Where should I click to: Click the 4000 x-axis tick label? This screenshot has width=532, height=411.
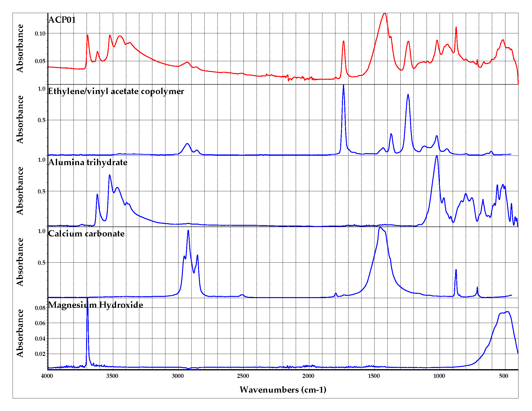47,376
